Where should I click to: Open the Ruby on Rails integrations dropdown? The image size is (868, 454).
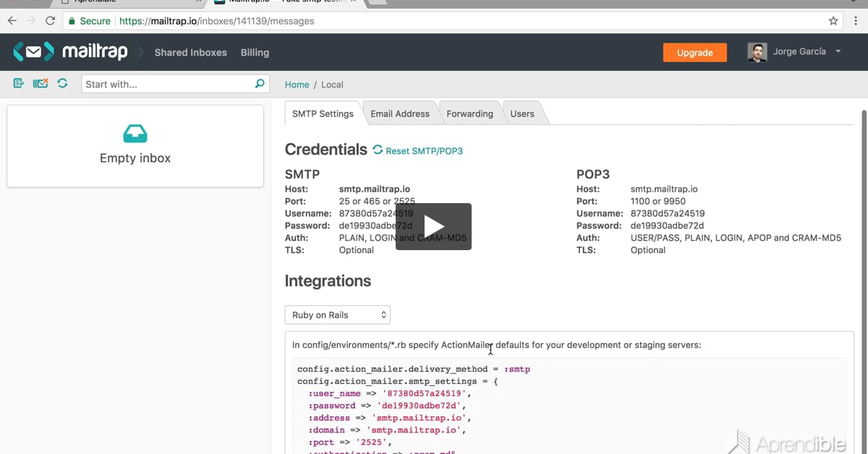(x=338, y=315)
